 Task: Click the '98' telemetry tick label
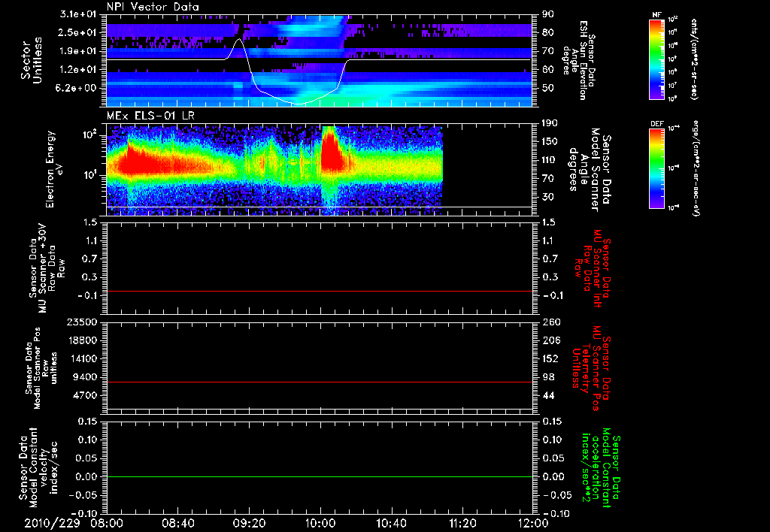(548, 377)
